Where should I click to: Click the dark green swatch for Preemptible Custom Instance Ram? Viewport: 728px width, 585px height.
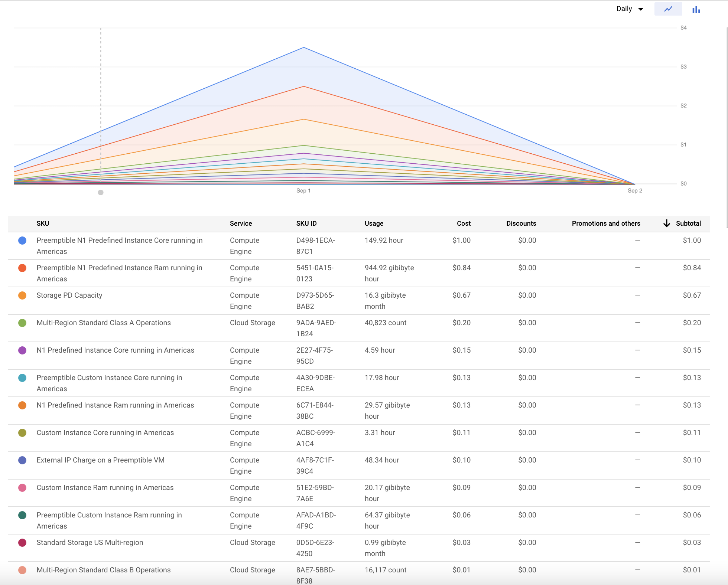tap(22, 515)
